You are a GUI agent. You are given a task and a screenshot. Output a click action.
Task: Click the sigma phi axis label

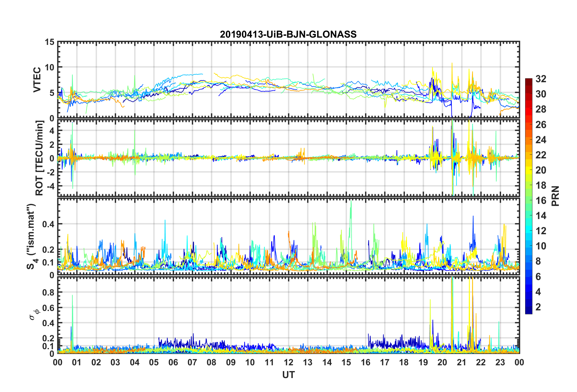pyautogui.click(x=34, y=314)
